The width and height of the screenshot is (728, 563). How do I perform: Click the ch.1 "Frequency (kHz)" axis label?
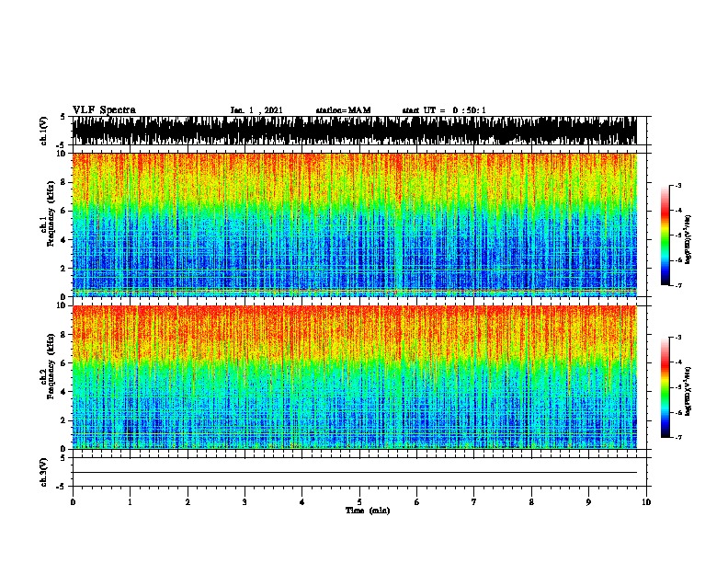pyautogui.click(x=51, y=213)
